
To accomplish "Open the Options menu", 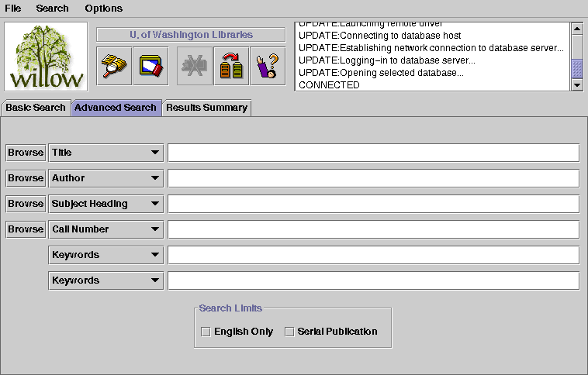I will coord(103,9).
